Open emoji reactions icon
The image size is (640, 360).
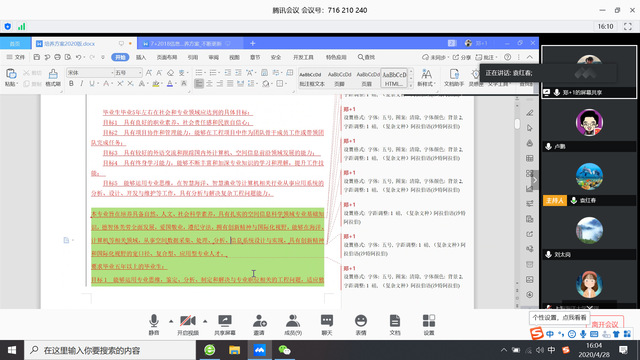coord(361,324)
